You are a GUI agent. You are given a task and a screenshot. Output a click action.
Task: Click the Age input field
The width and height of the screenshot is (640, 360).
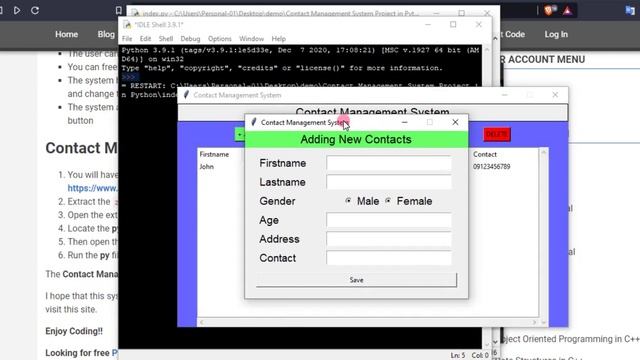(389, 220)
